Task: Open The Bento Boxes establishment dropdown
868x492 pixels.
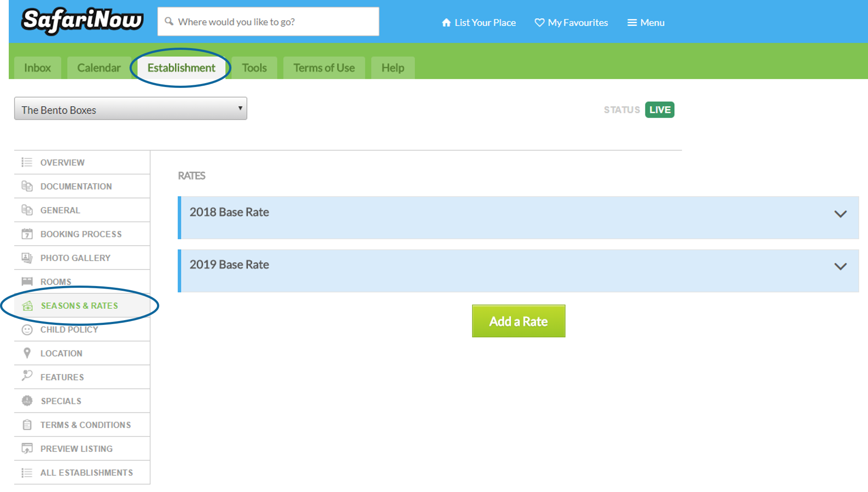Action: (x=130, y=109)
